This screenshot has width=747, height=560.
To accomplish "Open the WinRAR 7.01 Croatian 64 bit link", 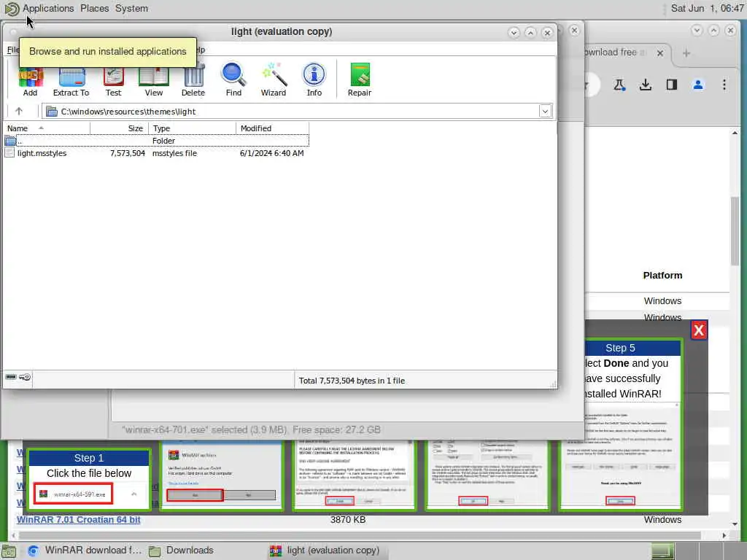I will pos(79,519).
